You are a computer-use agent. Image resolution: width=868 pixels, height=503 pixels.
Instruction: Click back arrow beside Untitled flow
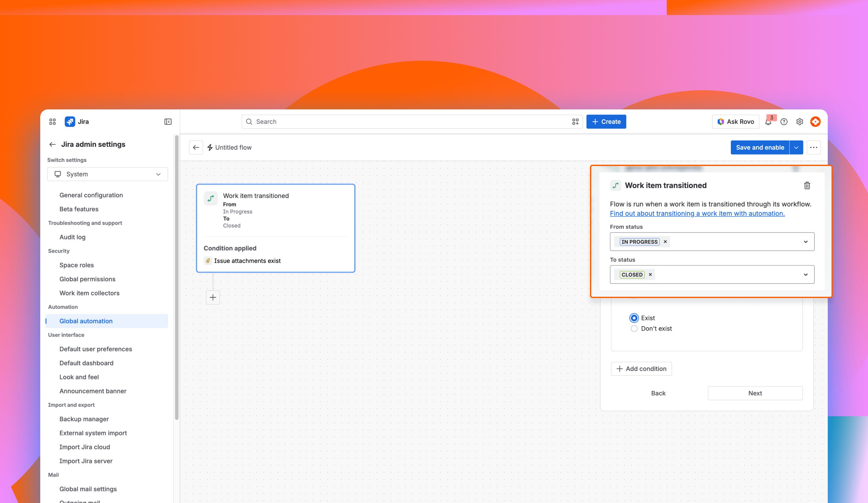(x=196, y=147)
